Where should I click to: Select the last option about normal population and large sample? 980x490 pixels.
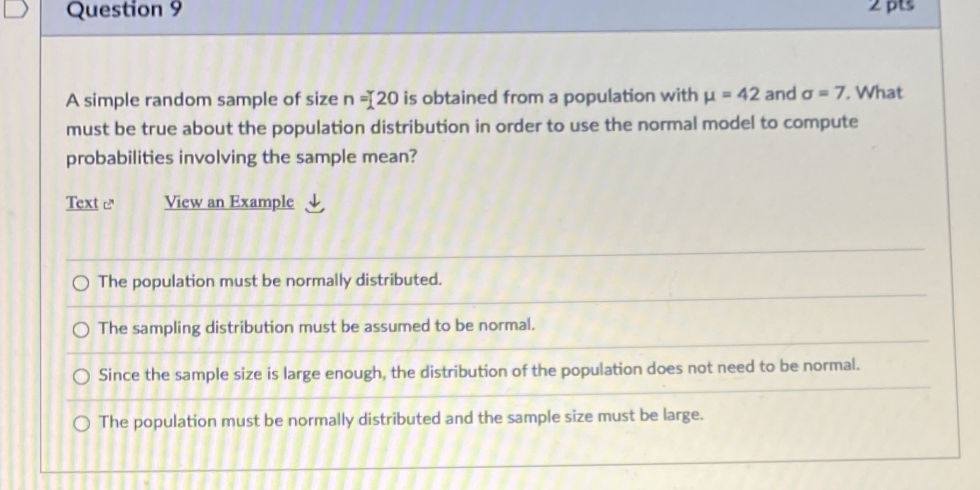(x=81, y=422)
